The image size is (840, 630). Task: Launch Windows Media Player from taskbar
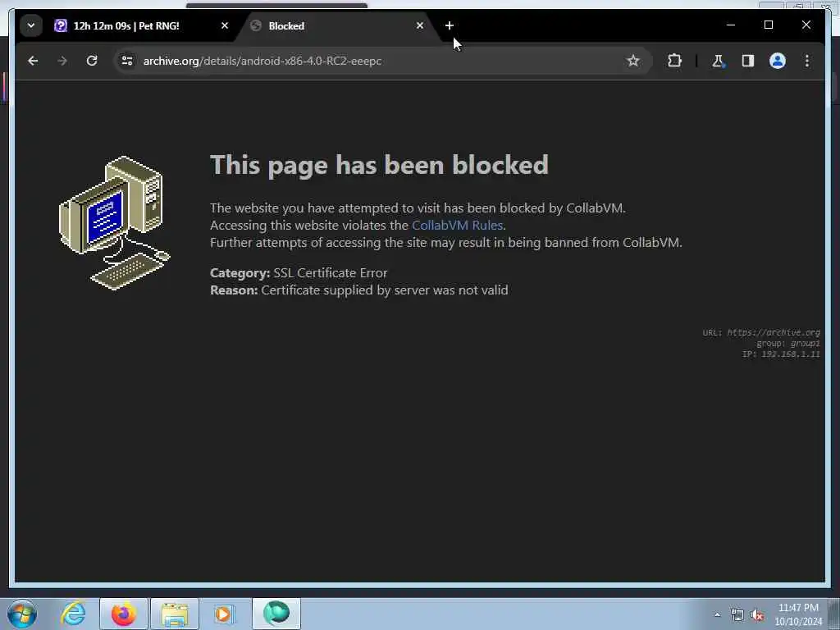coord(223,614)
